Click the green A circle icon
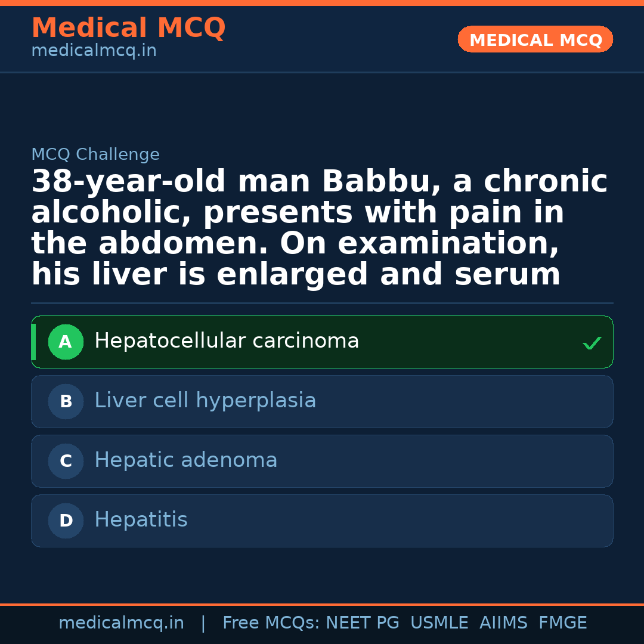The height and width of the screenshot is (644, 644). click(66, 342)
